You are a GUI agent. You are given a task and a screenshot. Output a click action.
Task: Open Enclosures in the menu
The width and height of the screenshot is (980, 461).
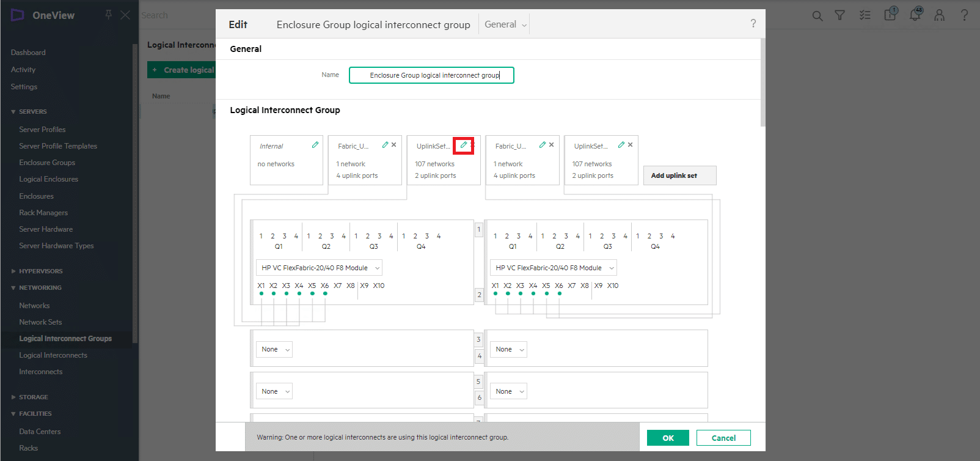point(36,196)
